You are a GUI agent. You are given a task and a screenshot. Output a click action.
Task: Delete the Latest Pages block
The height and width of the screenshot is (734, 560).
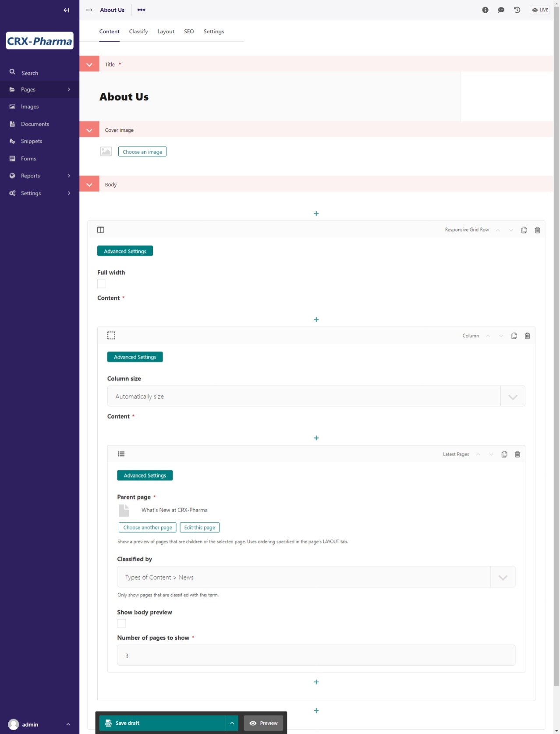517,454
